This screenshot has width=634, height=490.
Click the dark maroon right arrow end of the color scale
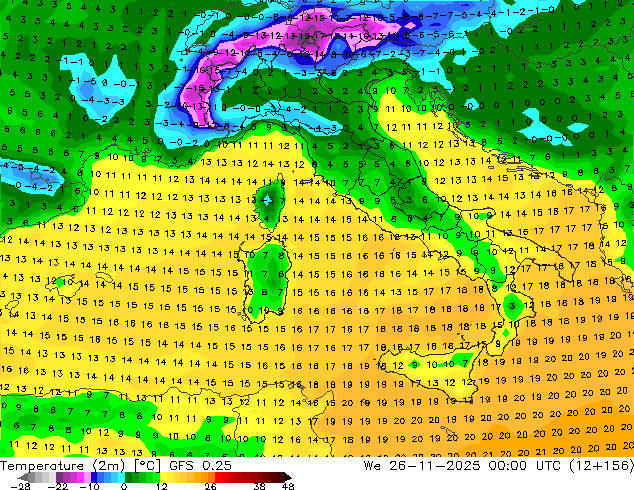point(287,477)
